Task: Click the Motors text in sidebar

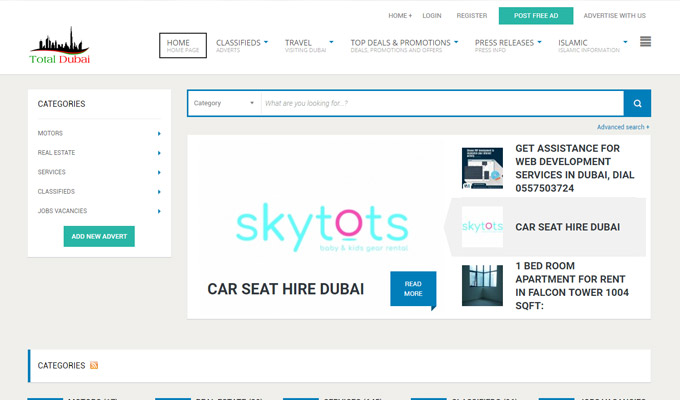Action: [50, 133]
